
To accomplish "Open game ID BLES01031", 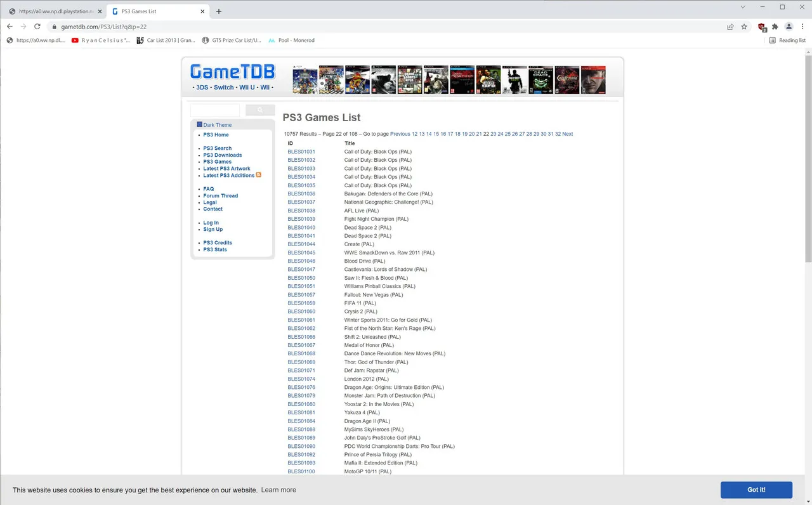I will pos(301,152).
